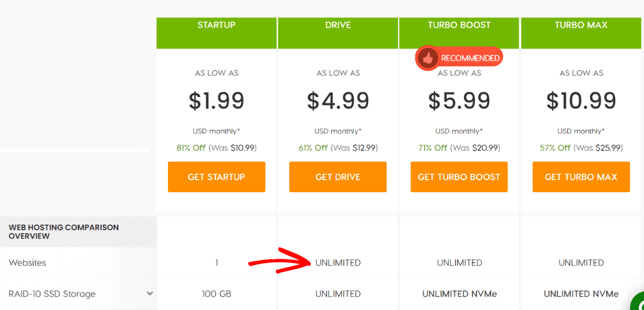Click Web Hosting Comparison Overview heading
This screenshot has height=310, width=644.
(x=63, y=231)
